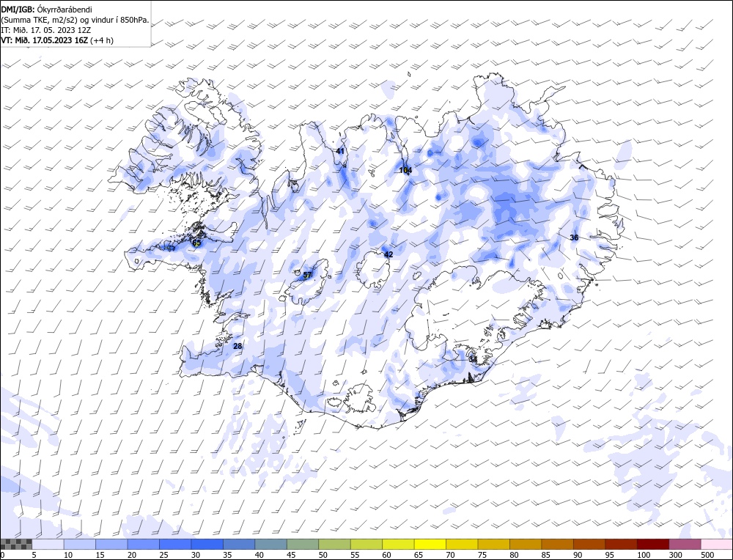
Task: Select the map value 36 in east Iceland
Action: pos(574,237)
